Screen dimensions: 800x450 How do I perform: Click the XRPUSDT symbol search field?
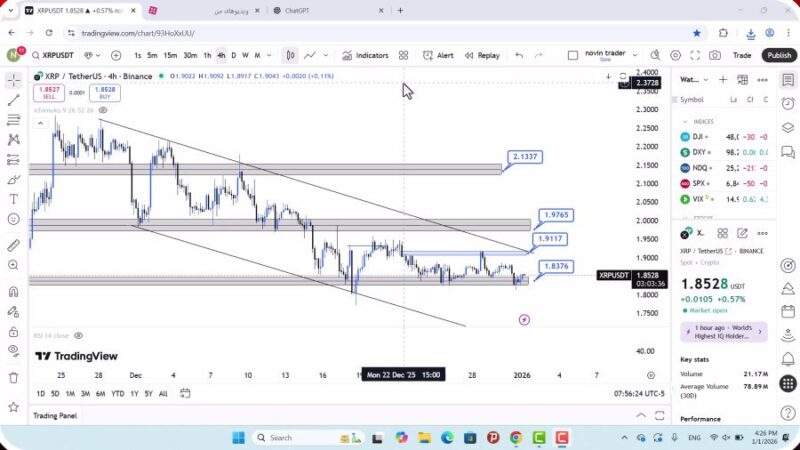[x=63, y=56]
